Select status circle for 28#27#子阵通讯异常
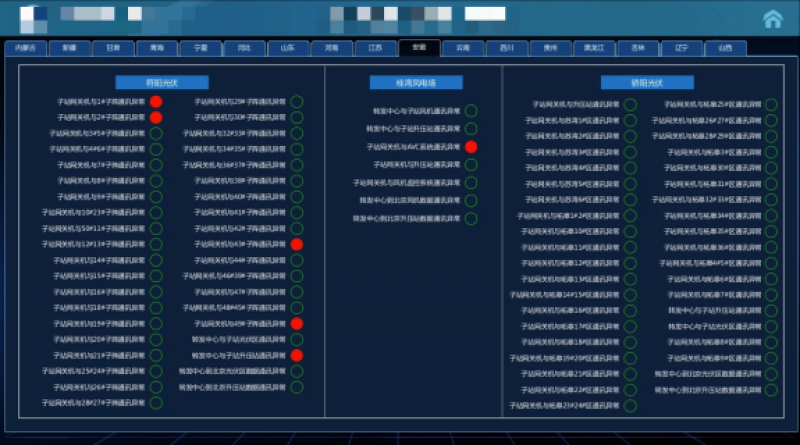This screenshot has height=445, width=800. tap(156, 403)
